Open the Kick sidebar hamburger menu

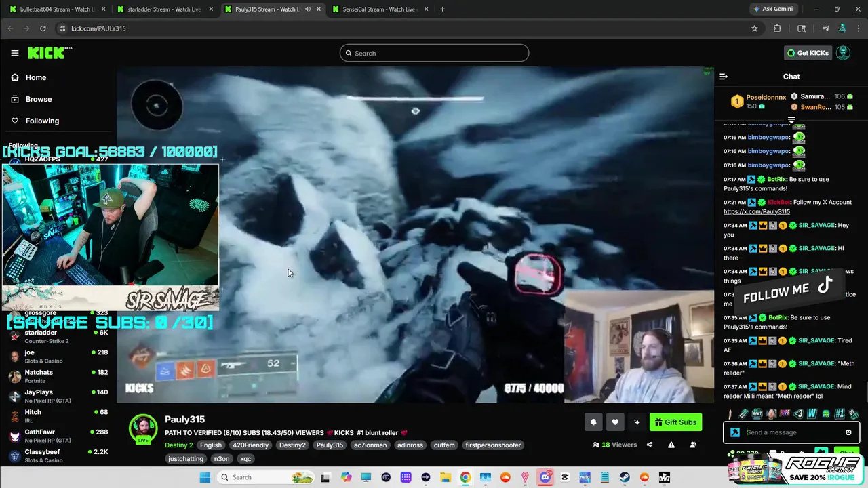[x=15, y=53]
